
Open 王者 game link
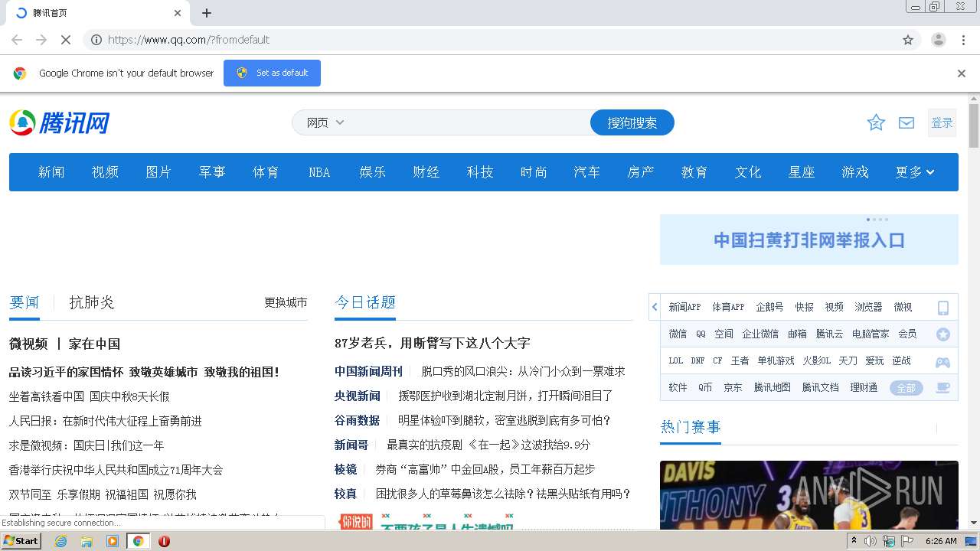(740, 360)
